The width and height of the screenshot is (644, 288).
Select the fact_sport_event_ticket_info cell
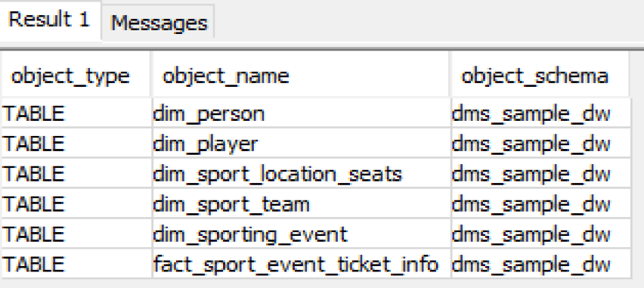302,264
